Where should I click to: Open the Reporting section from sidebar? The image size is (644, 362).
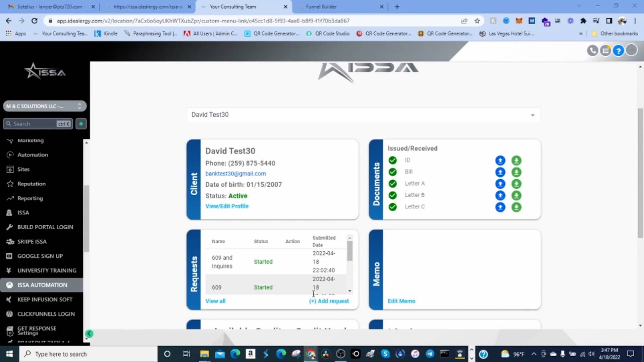coord(30,198)
